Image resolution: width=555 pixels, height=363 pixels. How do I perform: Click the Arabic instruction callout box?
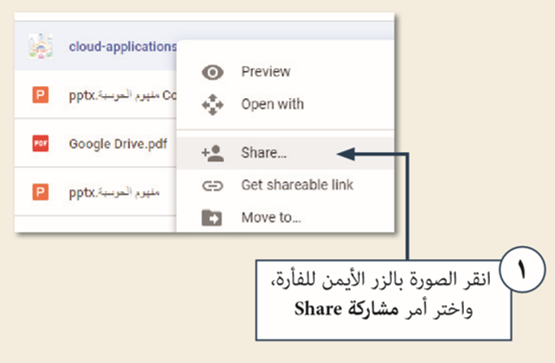384,300
